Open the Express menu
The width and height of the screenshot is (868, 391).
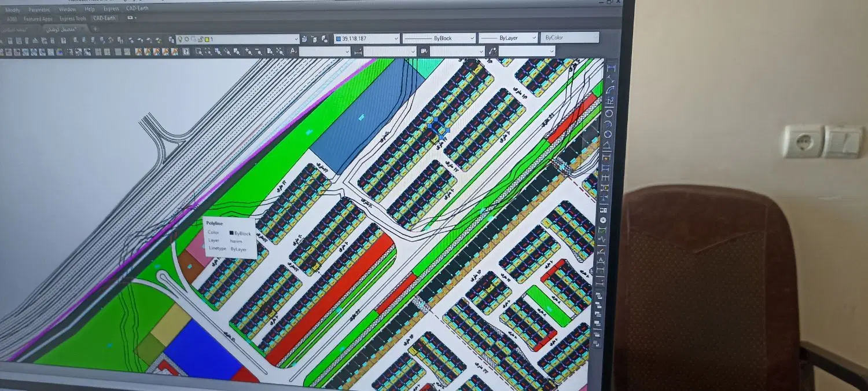click(110, 9)
